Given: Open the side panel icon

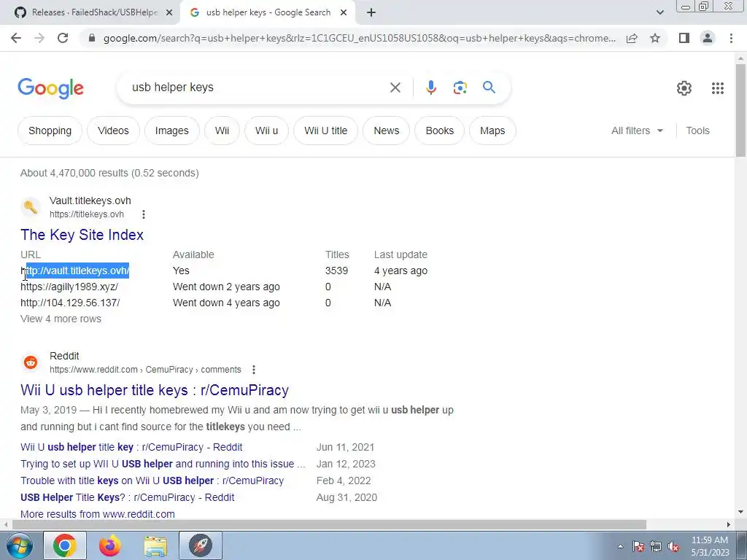Looking at the screenshot, I should click(684, 38).
